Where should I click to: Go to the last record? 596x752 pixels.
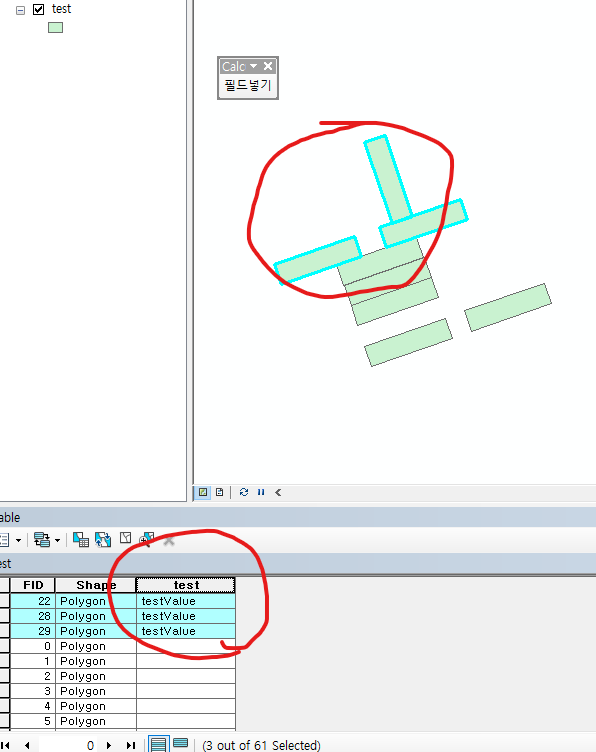coord(130,745)
